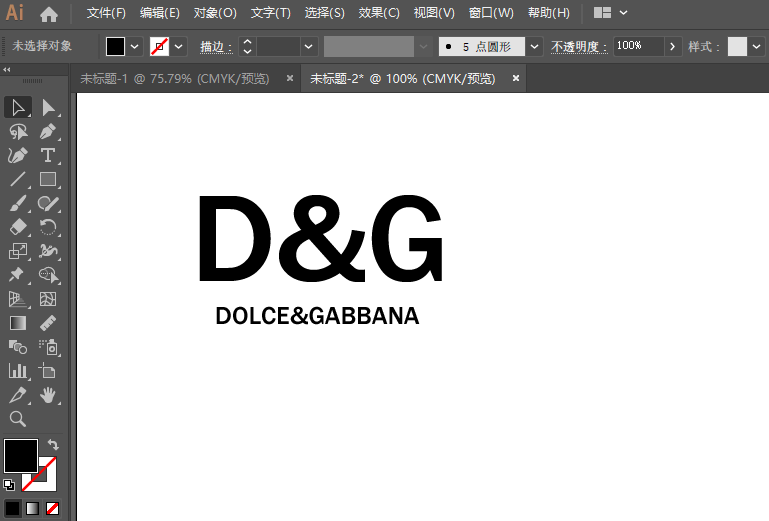Set paint mode to None
769x521 pixels.
tap(52, 508)
